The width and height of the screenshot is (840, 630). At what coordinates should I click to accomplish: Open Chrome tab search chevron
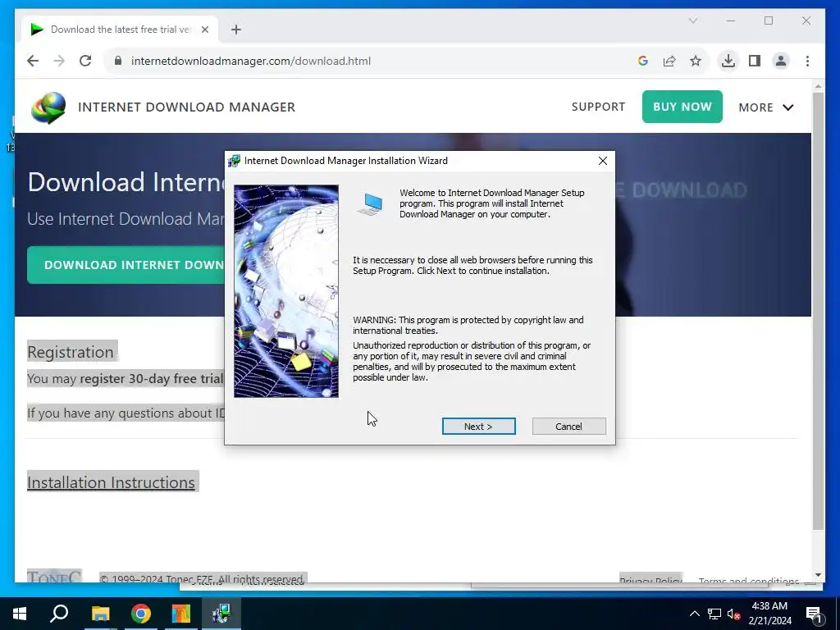click(x=692, y=21)
